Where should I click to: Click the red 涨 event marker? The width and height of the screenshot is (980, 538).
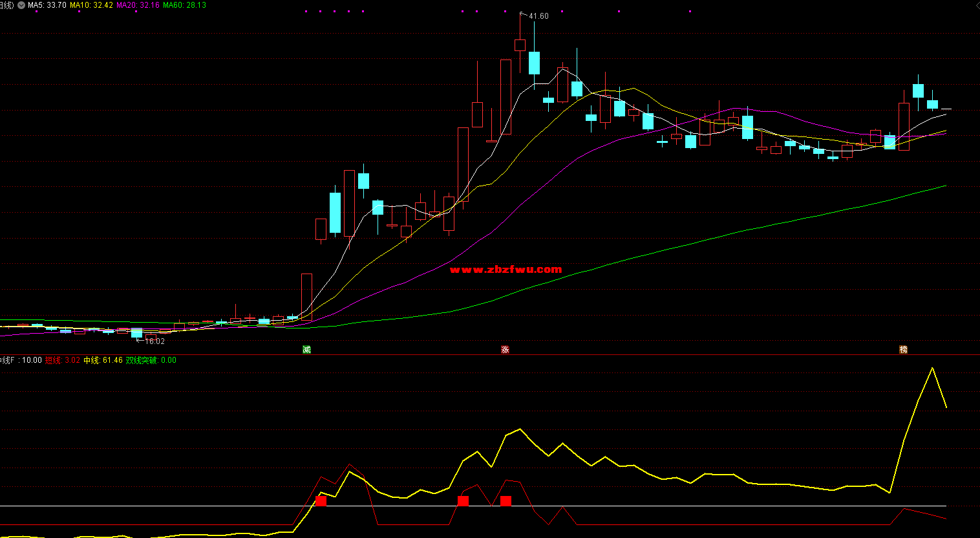[x=505, y=350]
